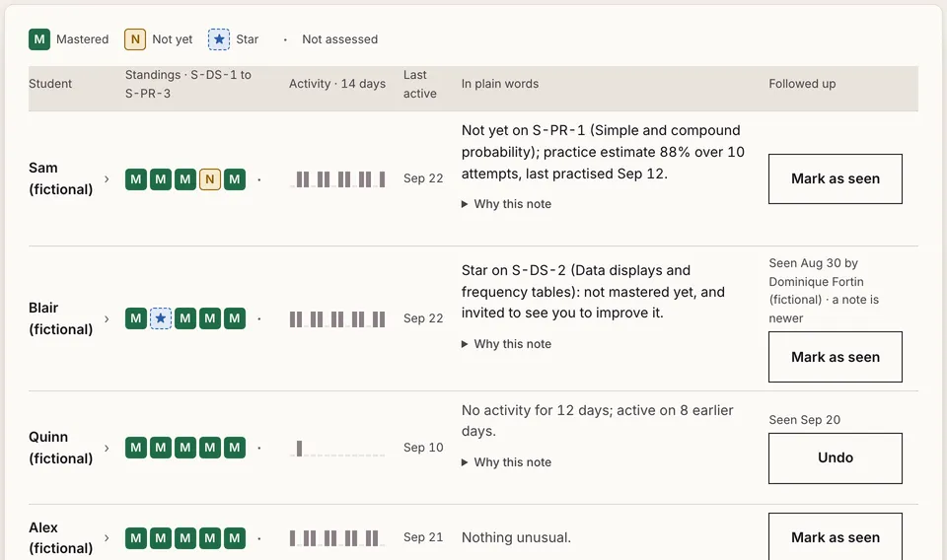Click the Not assessed legend dot
The width and height of the screenshot is (947, 560).
click(x=285, y=39)
